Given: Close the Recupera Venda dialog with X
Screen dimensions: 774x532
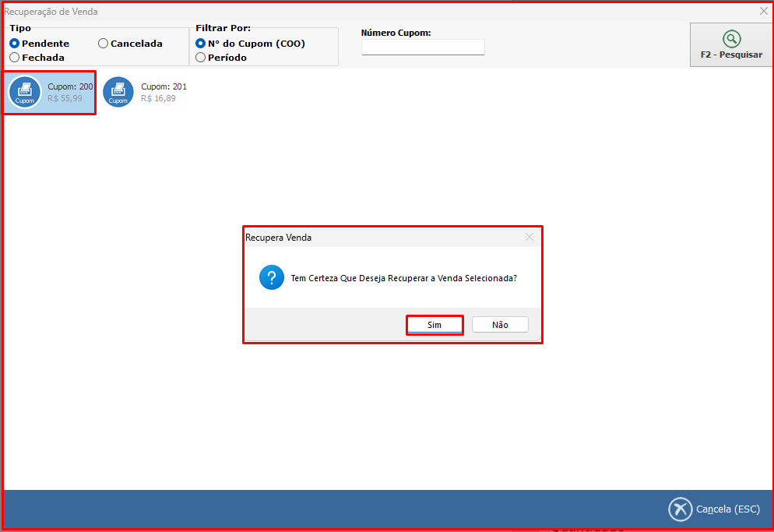Looking at the screenshot, I should click(x=529, y=237).
